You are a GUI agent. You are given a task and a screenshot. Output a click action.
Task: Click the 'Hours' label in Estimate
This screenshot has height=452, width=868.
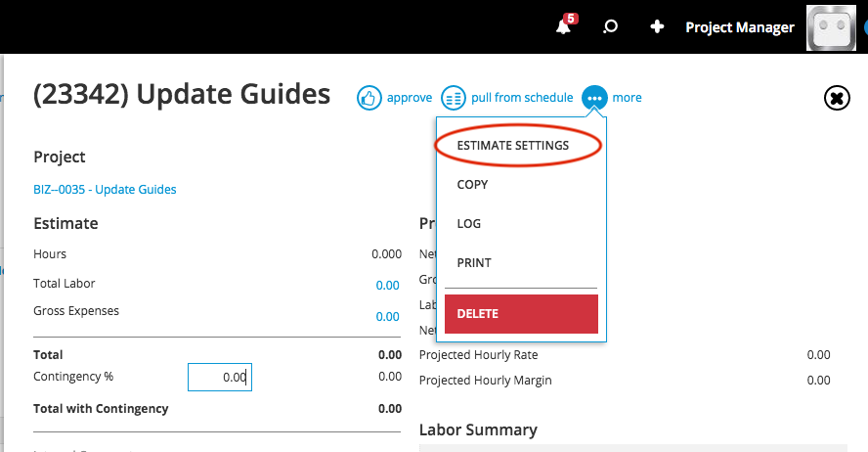(50, 254)
